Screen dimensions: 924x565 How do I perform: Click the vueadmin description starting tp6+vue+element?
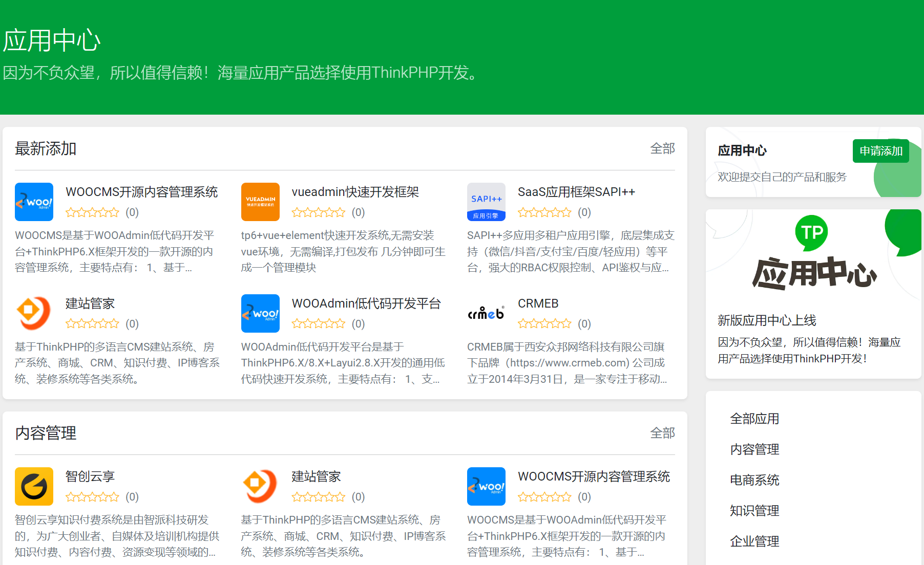pos(343,251)
